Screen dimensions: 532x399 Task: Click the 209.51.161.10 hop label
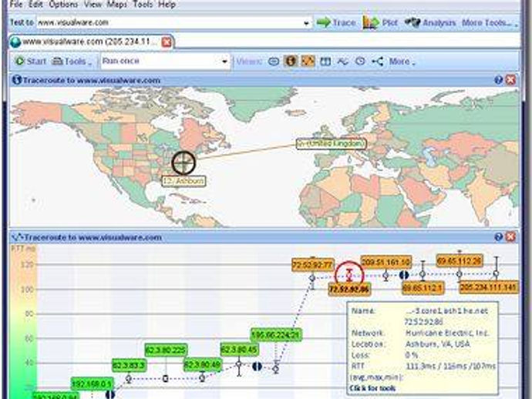point(386,262)
